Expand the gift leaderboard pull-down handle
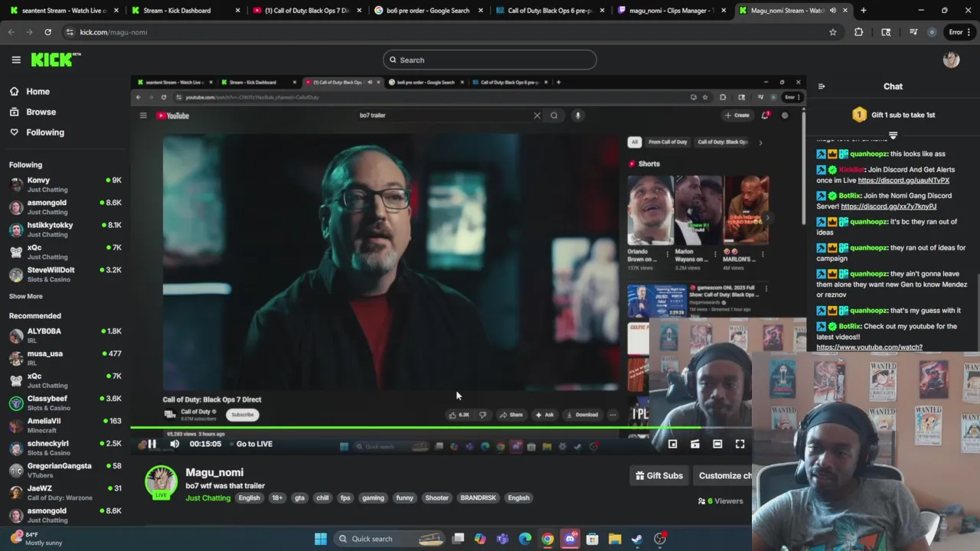The width and height of the screenshot is (980, 551). point(893,135)
